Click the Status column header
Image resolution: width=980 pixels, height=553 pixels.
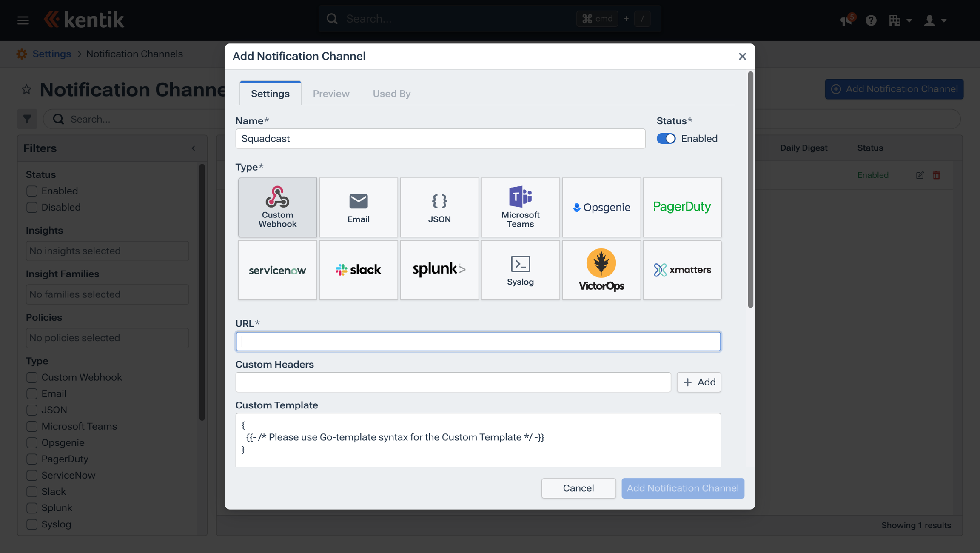click(x=870, y=148)
